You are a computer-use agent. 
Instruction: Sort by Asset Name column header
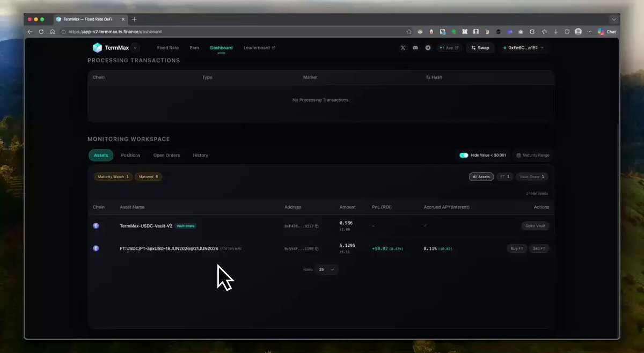(x=132, y=207)
